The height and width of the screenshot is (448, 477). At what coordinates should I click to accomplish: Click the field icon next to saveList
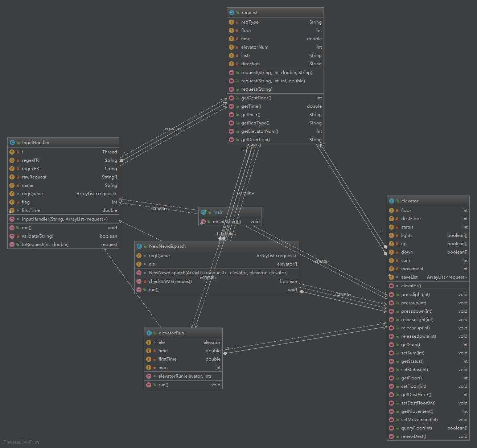(391, 277)
